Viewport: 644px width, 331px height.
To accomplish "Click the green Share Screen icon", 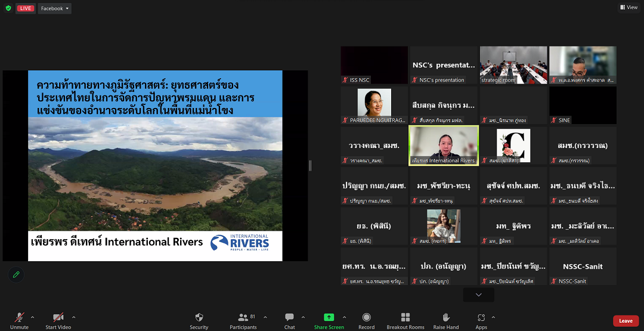I will [x=329, y=317].
